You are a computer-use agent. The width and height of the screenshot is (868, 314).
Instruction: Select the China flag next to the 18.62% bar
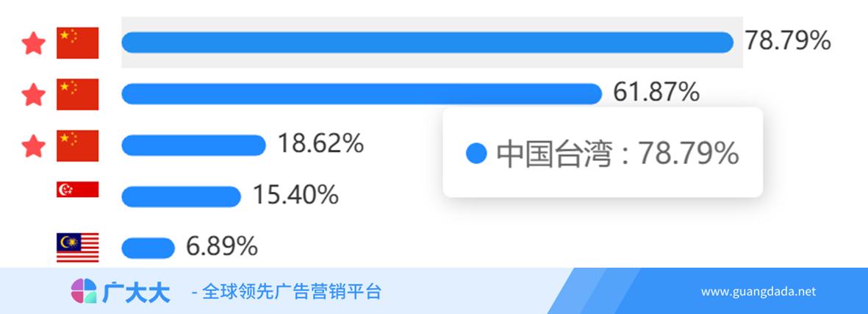77,146
